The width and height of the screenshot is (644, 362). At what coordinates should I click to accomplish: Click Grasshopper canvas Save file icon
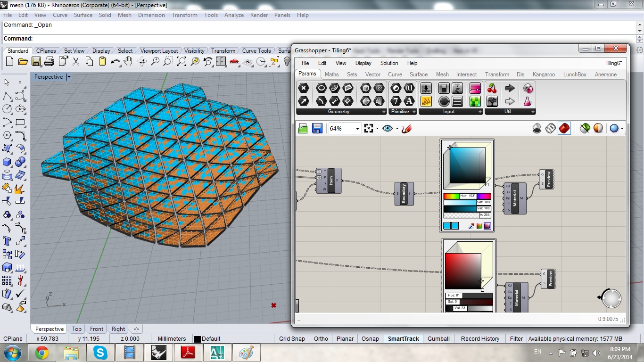317,128
